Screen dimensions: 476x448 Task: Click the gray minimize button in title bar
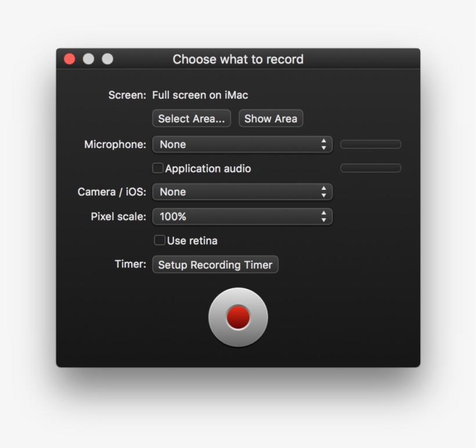tap(88, 59)
